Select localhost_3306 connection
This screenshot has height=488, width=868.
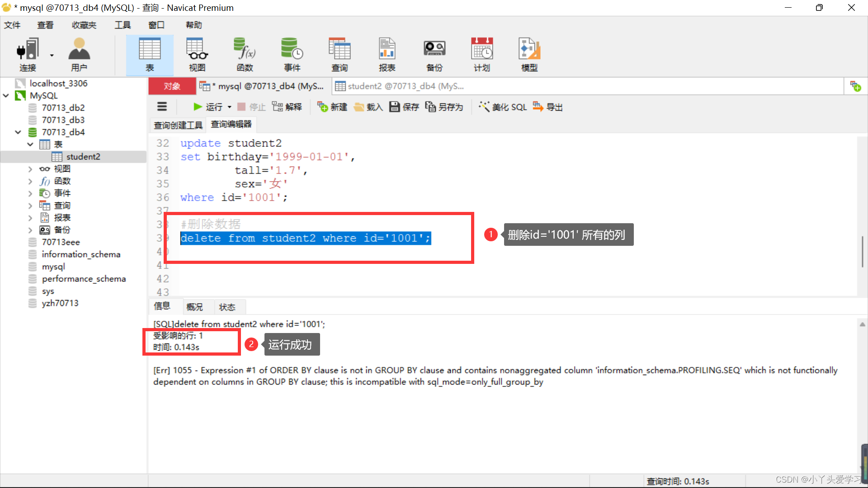click(58, 83)
